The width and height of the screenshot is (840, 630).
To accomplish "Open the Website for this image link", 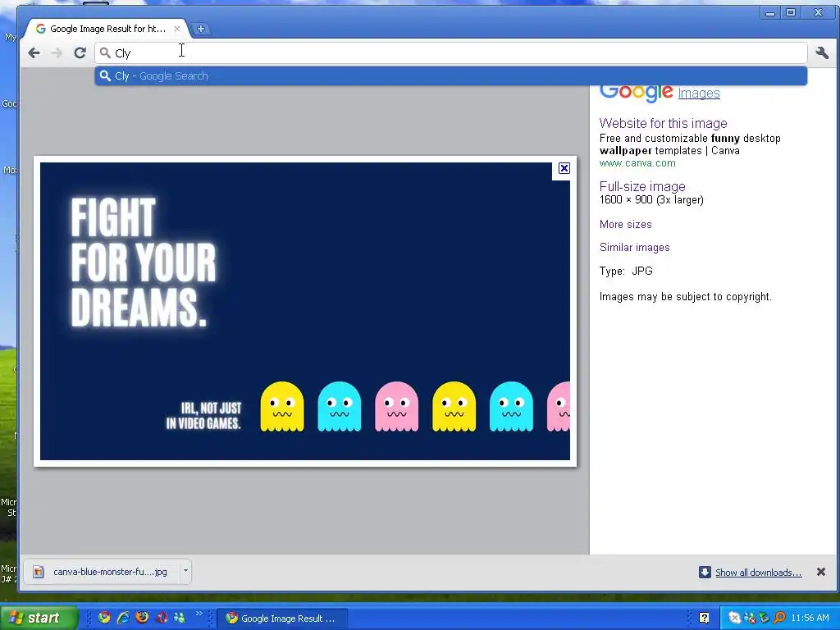I will (x=663, y=123).
